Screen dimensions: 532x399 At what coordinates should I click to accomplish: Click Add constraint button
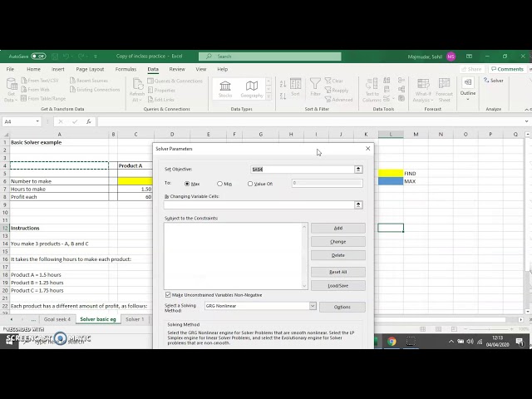pos(338,228)
